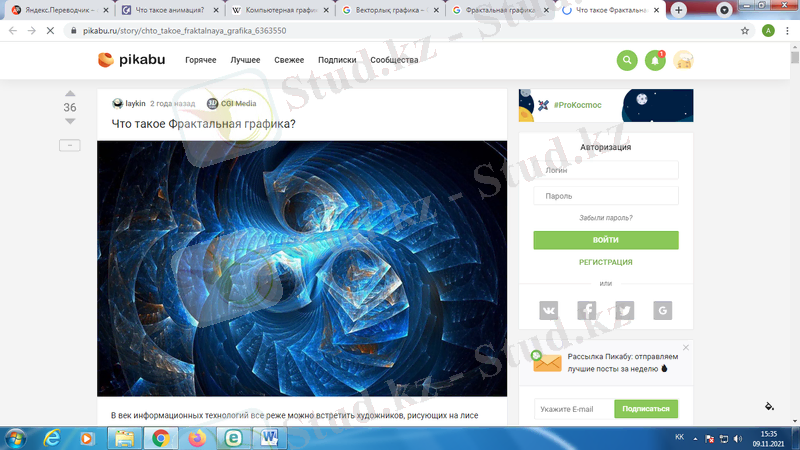Show hidden system tray icons
The height and width of the screenshot is (450, 800).
(695, 439)
